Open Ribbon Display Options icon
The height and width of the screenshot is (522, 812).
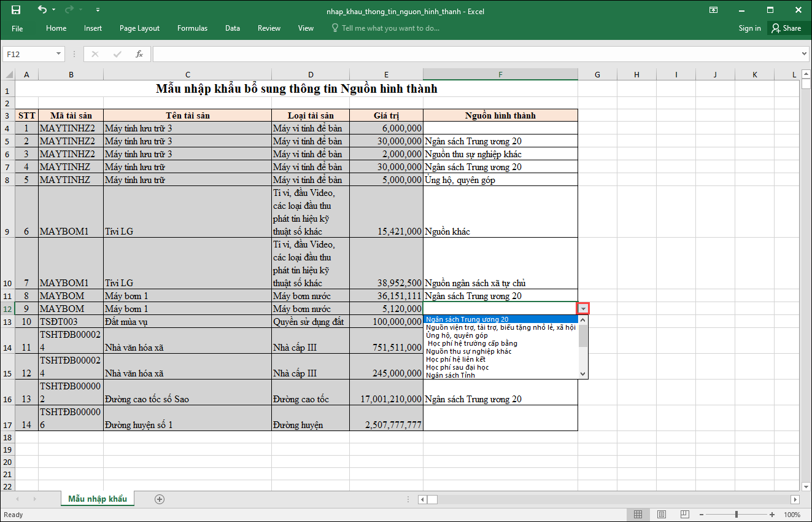click(714, 10)
